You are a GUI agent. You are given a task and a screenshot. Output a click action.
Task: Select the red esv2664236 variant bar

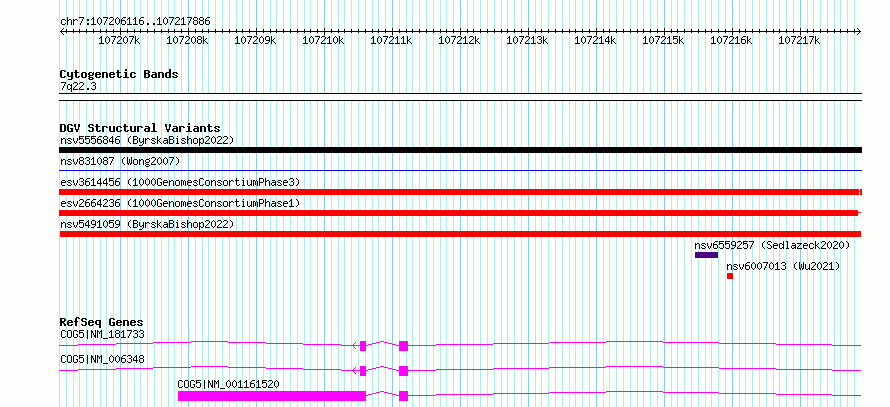tap(459, 213)
